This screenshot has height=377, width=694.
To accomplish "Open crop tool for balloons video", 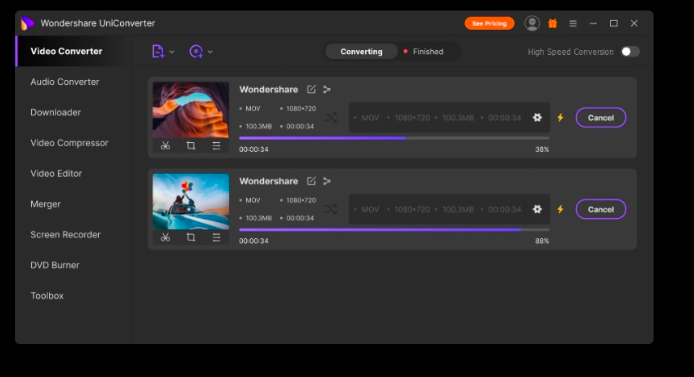I will [191, 237].
